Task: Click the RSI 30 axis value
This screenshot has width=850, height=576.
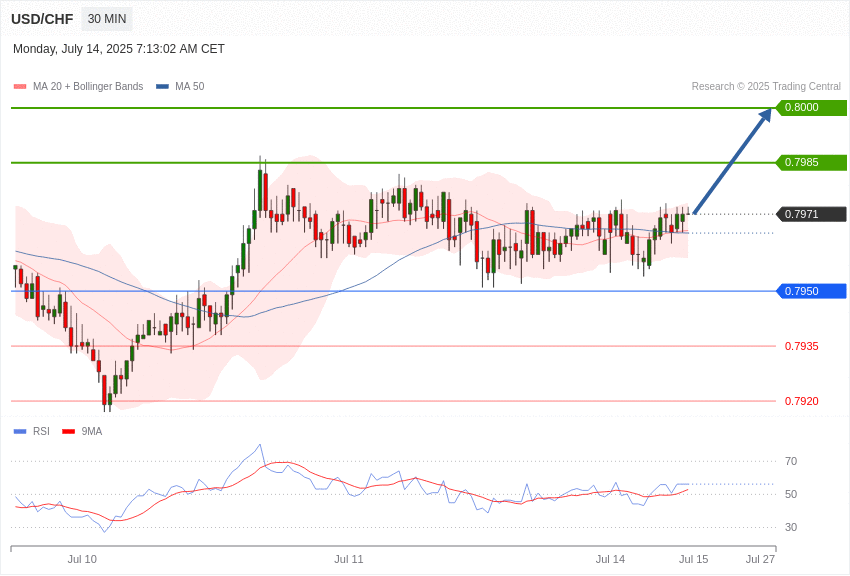Action: coord(791,527)
